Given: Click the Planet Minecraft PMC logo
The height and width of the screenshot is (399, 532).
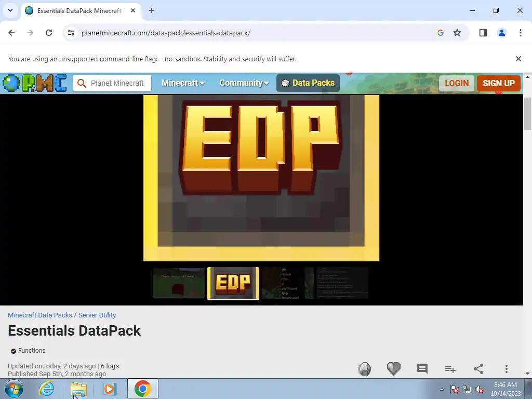Looking at the screenshot, I should 34,83.
